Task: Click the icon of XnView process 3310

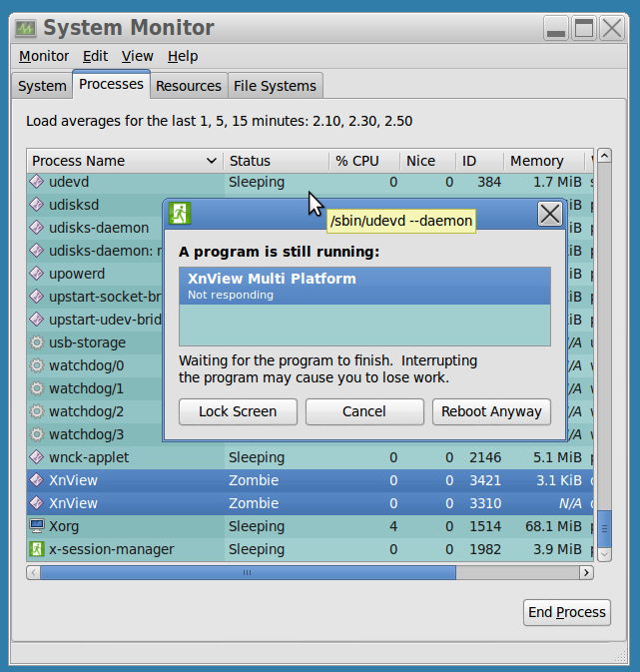Action: pos(36,503)
